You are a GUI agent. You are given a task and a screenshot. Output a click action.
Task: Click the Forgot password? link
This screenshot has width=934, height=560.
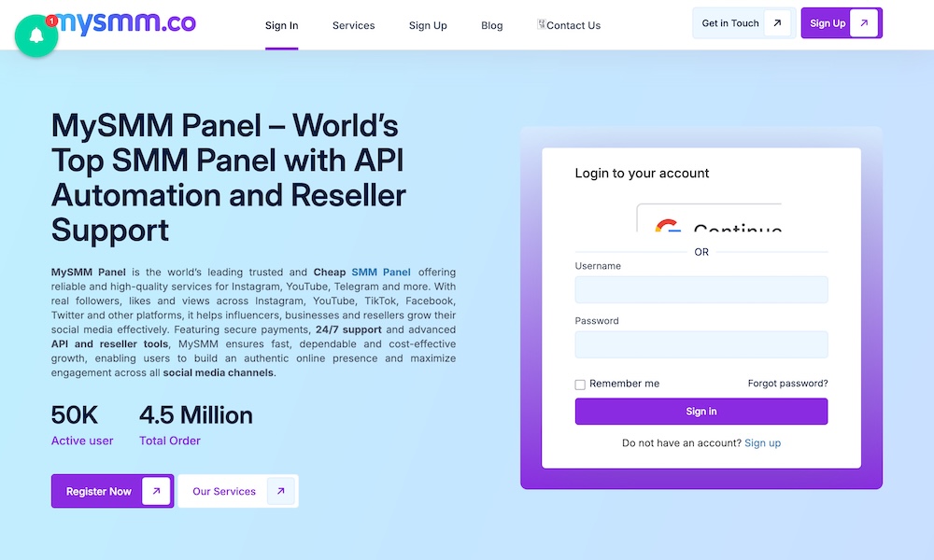tap(787, 384)
